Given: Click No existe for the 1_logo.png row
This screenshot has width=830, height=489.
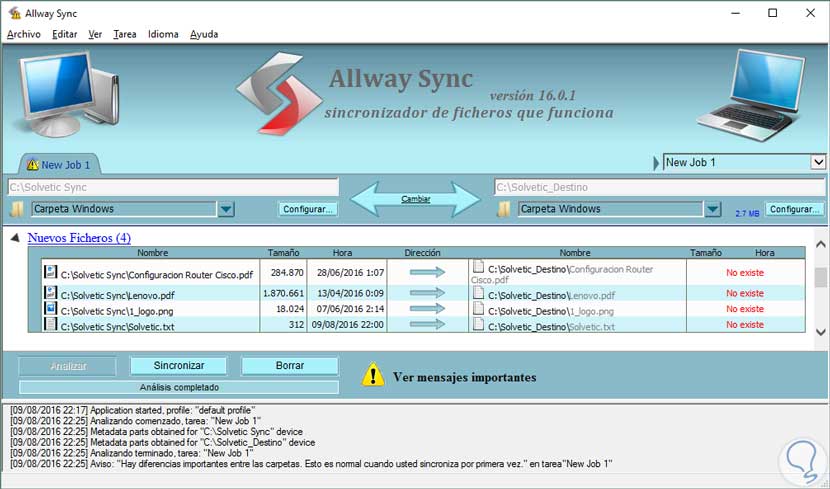Looking at the screenshot, I should click(745, 309).
